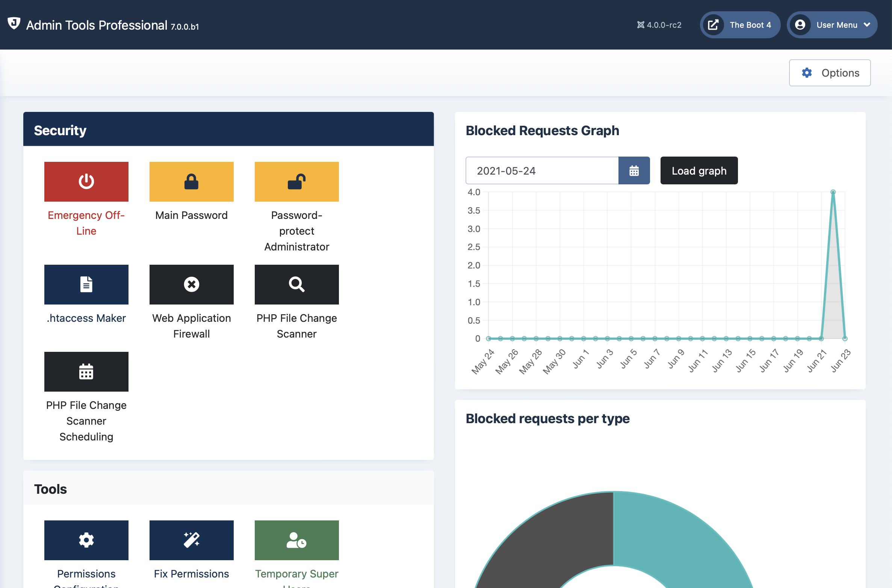Open Permissions Configuration gear icon
892x588 pixels.
pos(86,540)
